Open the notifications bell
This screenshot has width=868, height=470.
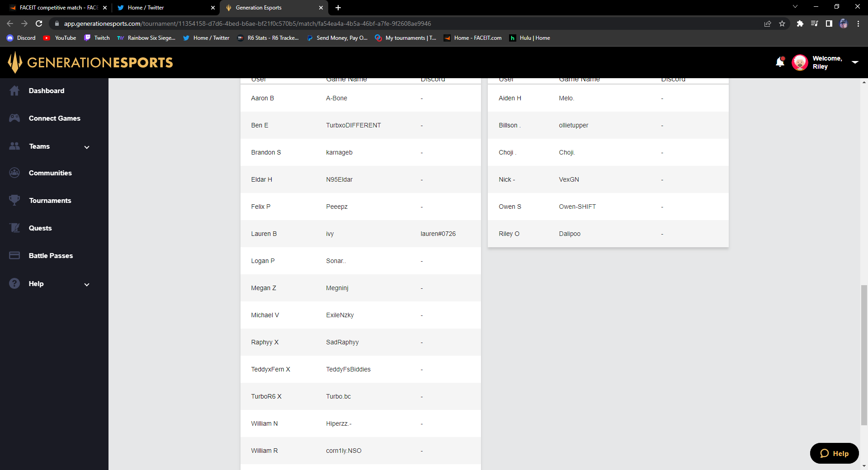780,62
